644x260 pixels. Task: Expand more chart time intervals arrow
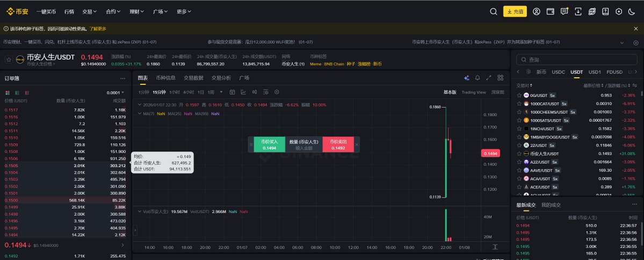point(221,92)
